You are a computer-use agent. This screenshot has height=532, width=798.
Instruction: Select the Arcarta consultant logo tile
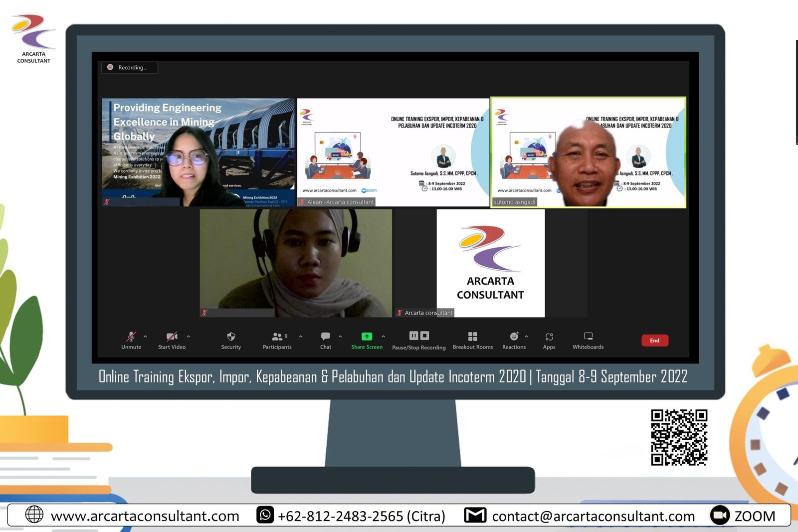pyautogui.click(x=490, y=263)
